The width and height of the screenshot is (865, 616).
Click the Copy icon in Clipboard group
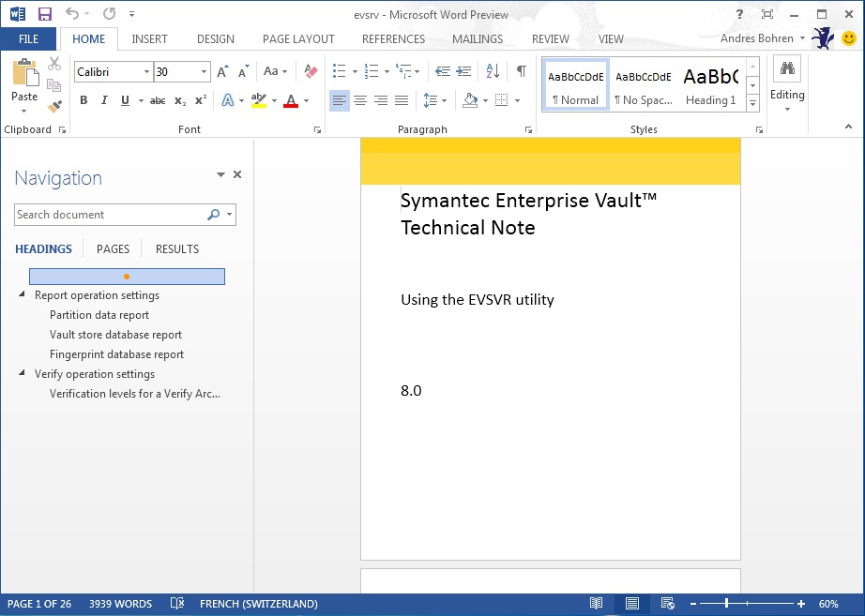[x=54, y=85]
